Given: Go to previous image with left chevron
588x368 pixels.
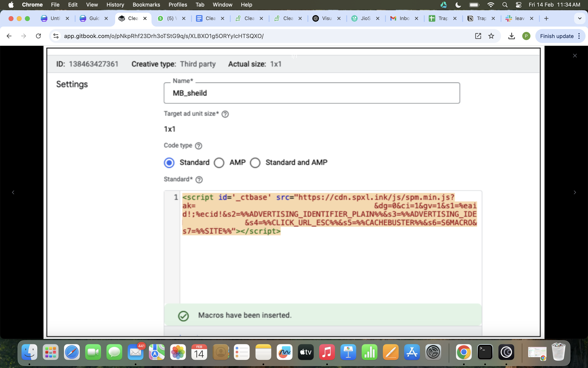Looking at the screenshot, I should 13,192.
